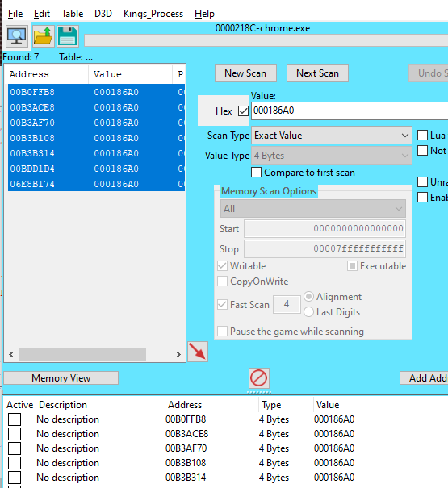448x488 pixels.
Task: Open the Value Type 4 Bytes dropdown
Action: coord(332,156)
